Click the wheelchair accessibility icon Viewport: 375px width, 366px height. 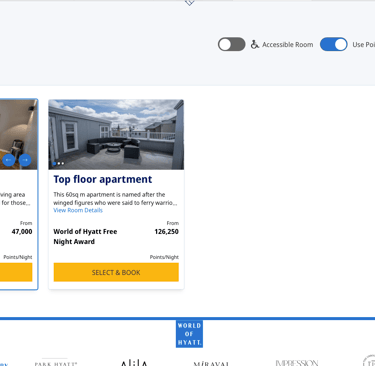(255, 44)
